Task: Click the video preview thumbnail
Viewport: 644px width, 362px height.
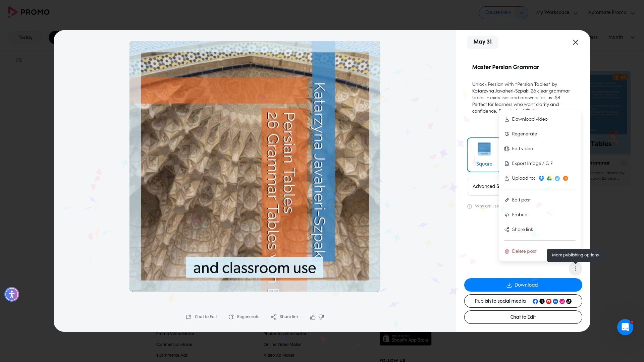Action: [255, 166]
